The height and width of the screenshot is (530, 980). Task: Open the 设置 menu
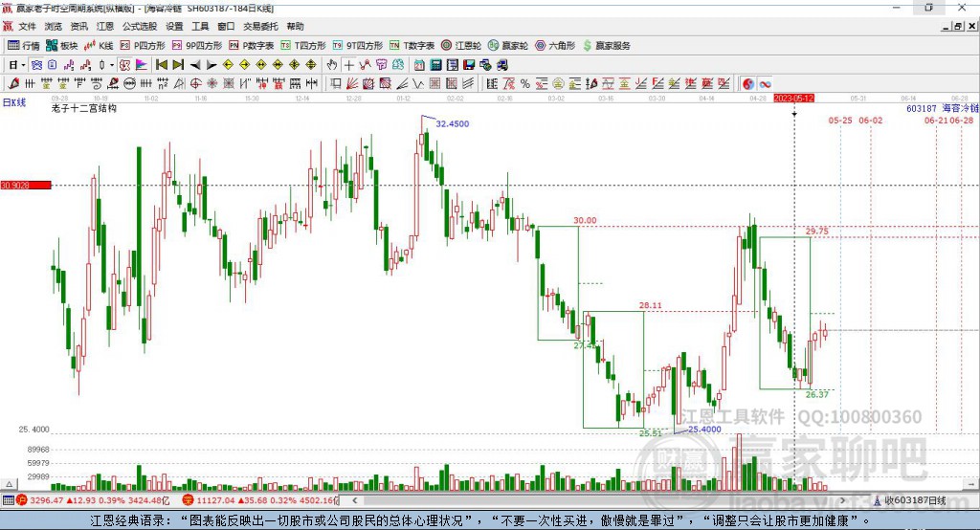click(174, 26)
